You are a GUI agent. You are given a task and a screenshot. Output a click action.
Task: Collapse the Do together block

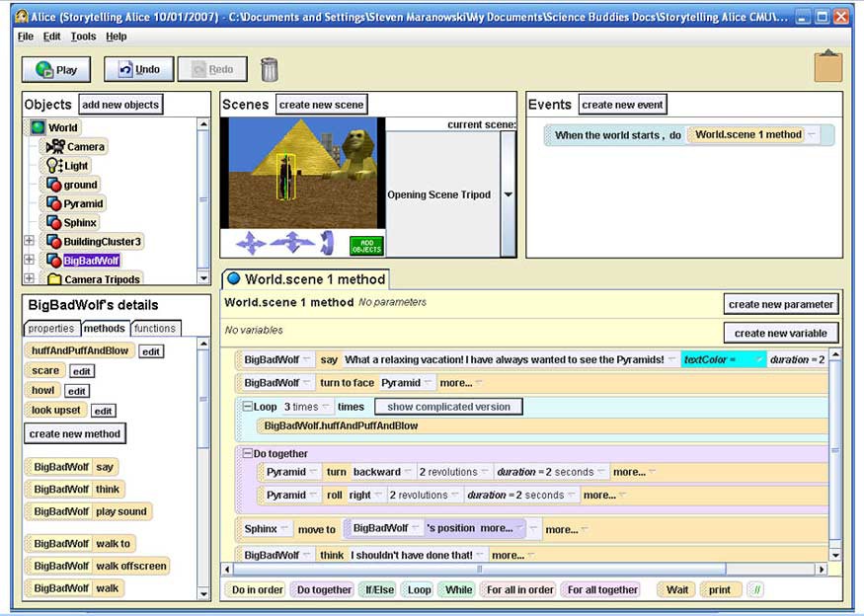[248, 453]
